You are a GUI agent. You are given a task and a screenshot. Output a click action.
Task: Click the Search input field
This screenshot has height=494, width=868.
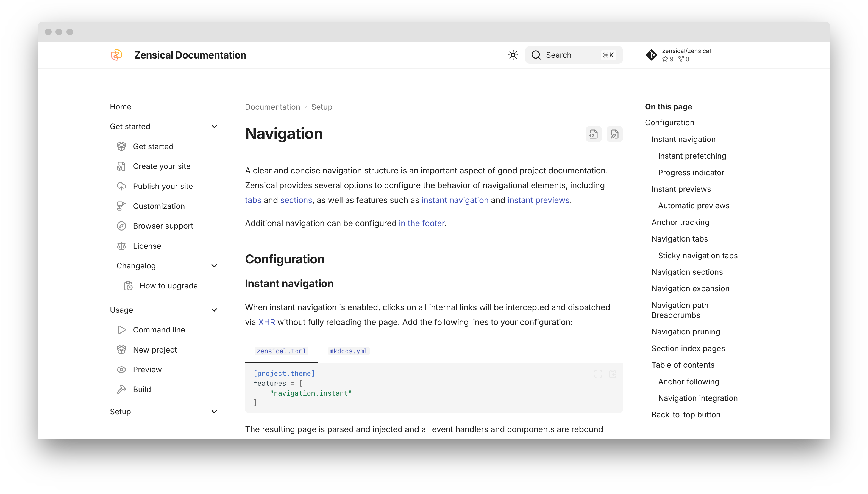point(573,55)
